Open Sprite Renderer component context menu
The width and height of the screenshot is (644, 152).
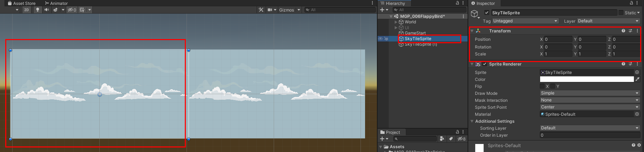(637, 64)
